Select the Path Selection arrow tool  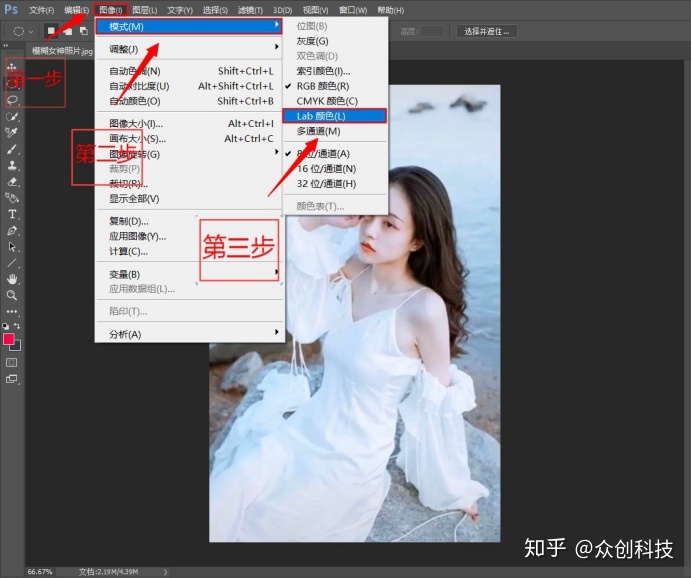[12, 247]
